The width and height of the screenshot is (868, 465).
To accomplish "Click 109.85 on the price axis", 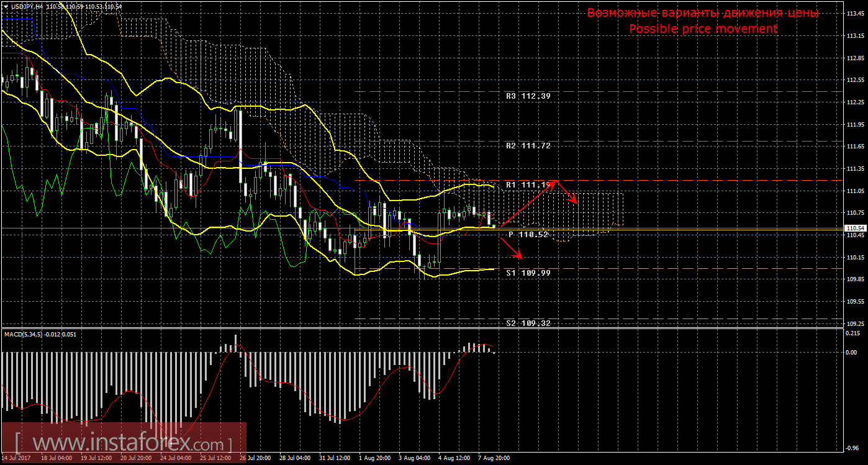I will click(855, 279).
